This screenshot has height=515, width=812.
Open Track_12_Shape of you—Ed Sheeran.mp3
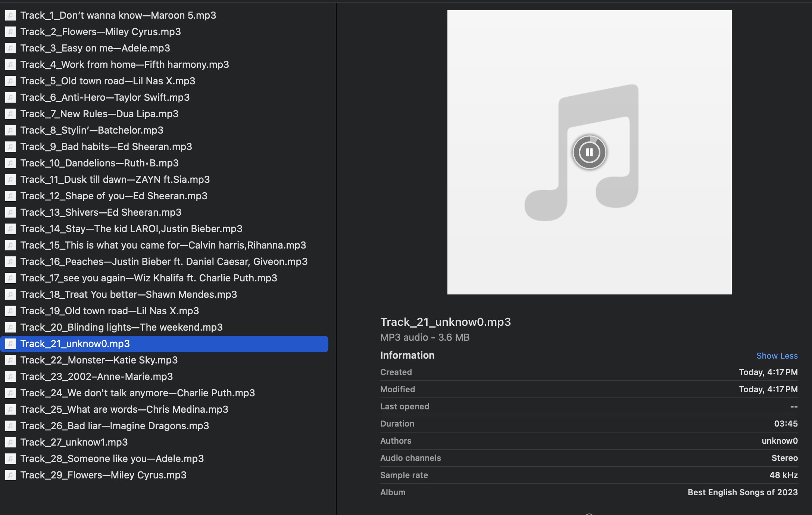pos(114,196)
